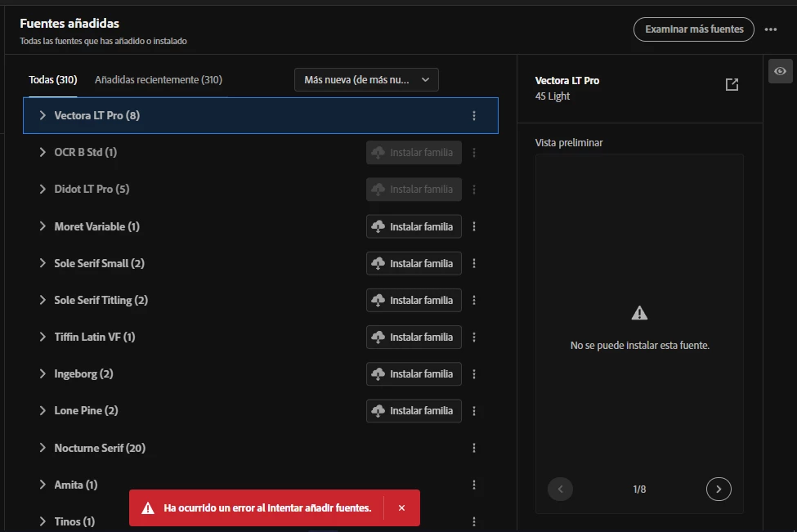The width and height of the screenshot is (797, 532).
Task: Open the Vectora LT Pro row options menu
Action: 474,116
